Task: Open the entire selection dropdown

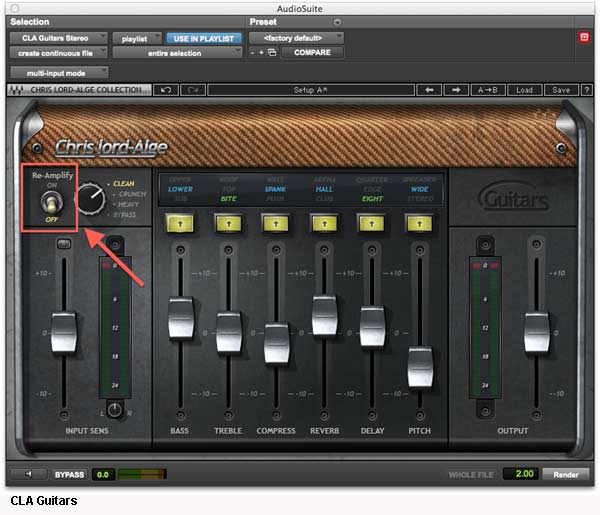Action: [x=177, y=53]
